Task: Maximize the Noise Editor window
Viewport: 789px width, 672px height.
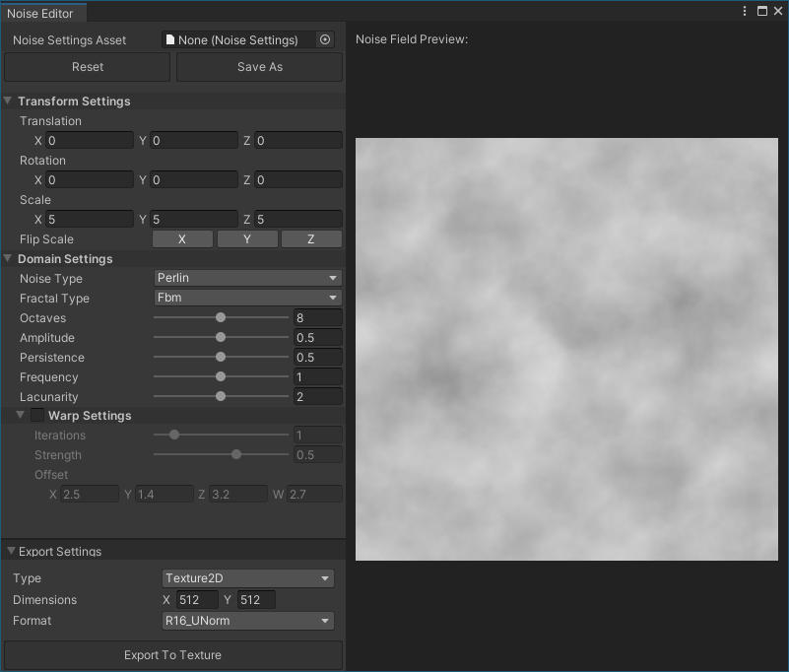Action: (x=761, y=11)
